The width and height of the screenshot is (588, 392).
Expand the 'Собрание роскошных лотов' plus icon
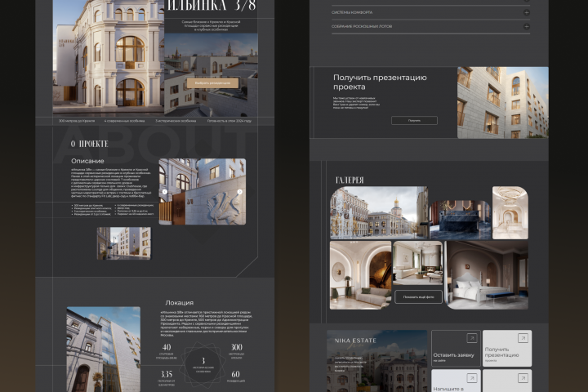[527, 26]
